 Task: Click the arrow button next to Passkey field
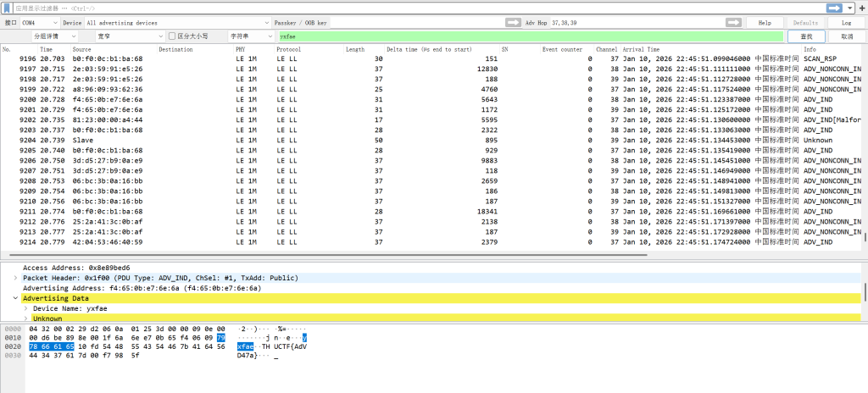512,22
